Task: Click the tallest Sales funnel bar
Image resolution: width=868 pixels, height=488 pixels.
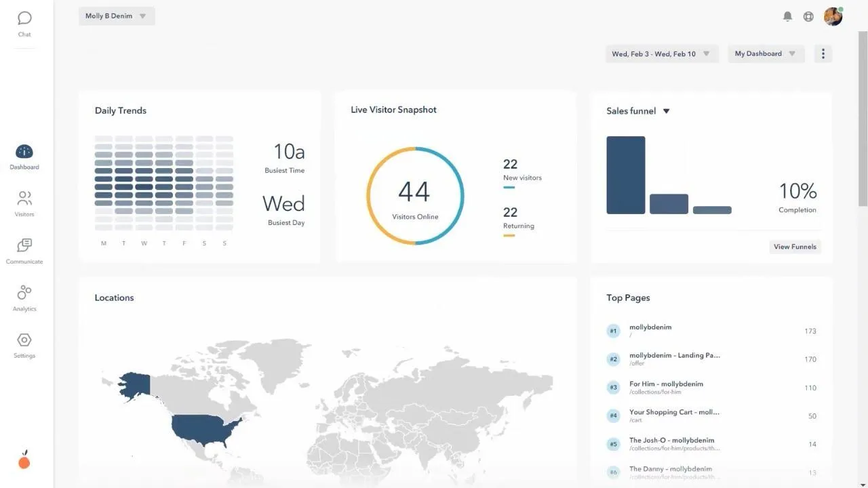Action: (626, 175)
